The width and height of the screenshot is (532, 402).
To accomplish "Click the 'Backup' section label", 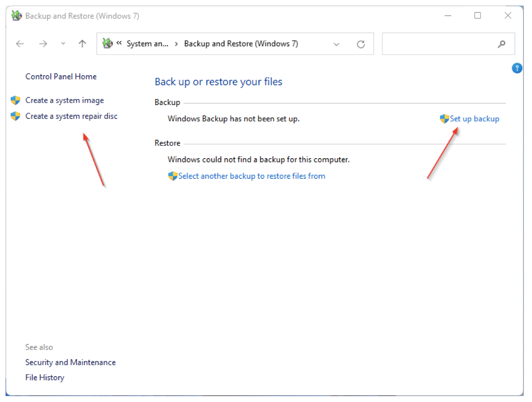I will pyautogui.click(x=167, y=102).
